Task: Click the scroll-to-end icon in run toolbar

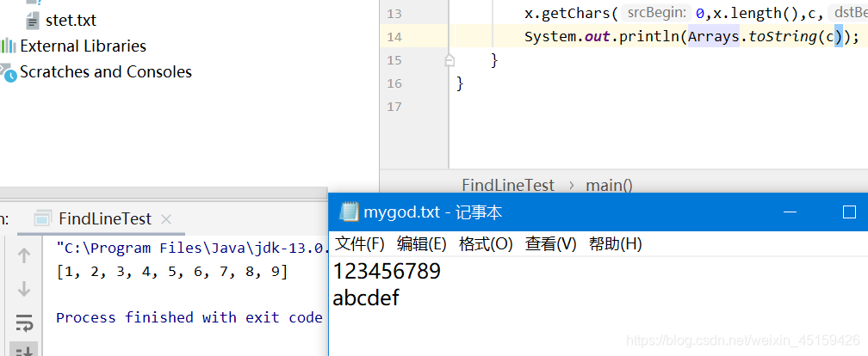Action: click(24, 351)
